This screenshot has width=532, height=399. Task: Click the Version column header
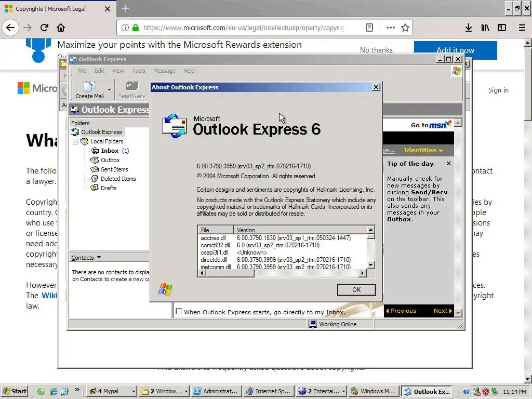tap(300, 230)
